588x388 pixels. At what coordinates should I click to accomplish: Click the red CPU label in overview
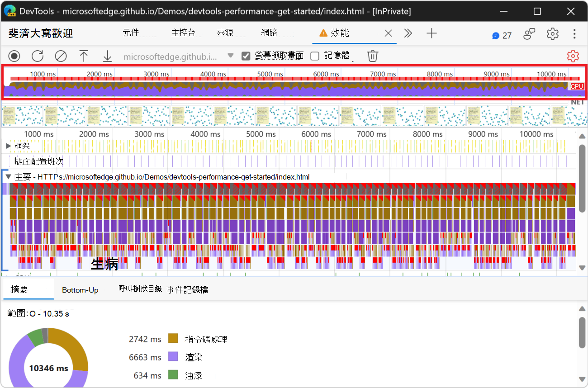click(x=577, y=86)
